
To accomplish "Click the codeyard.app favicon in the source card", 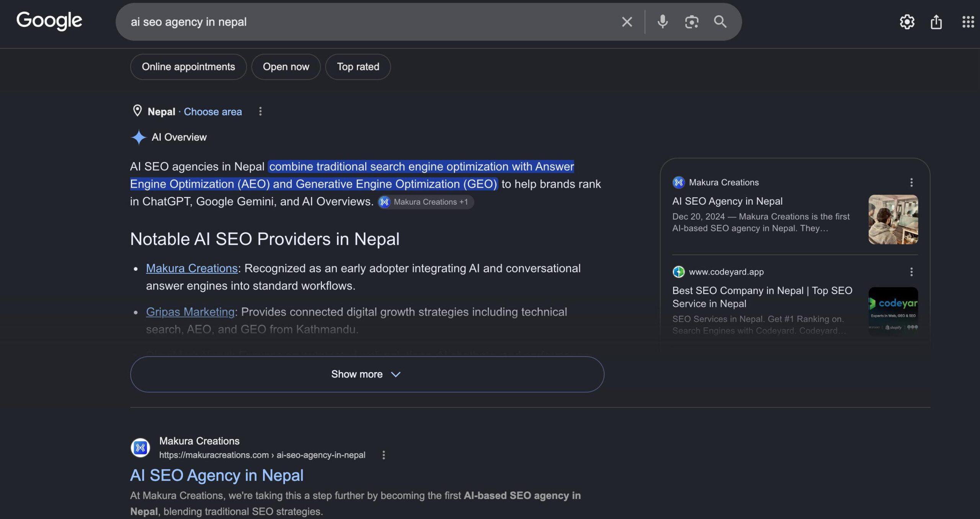I will 678,272.
